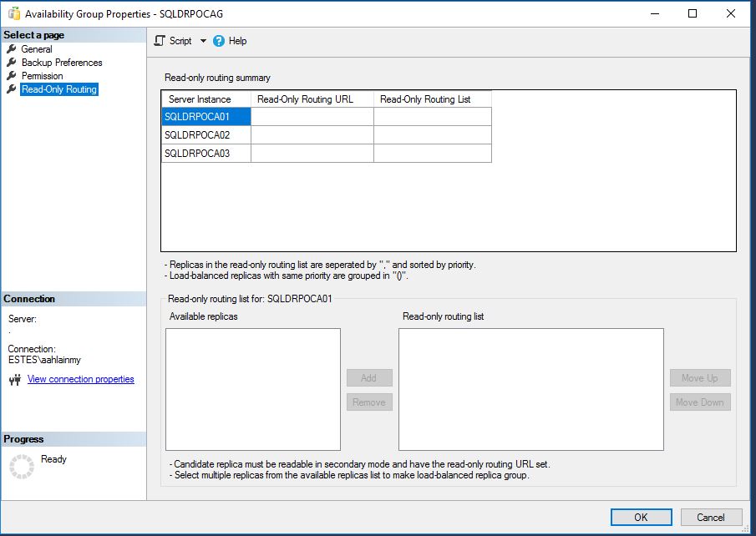Click the Move Up button

pyautogui.click(x=700, y=377)
